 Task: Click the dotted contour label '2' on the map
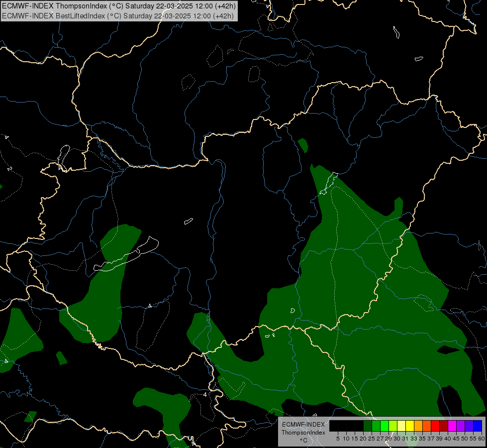pos(9,169)
